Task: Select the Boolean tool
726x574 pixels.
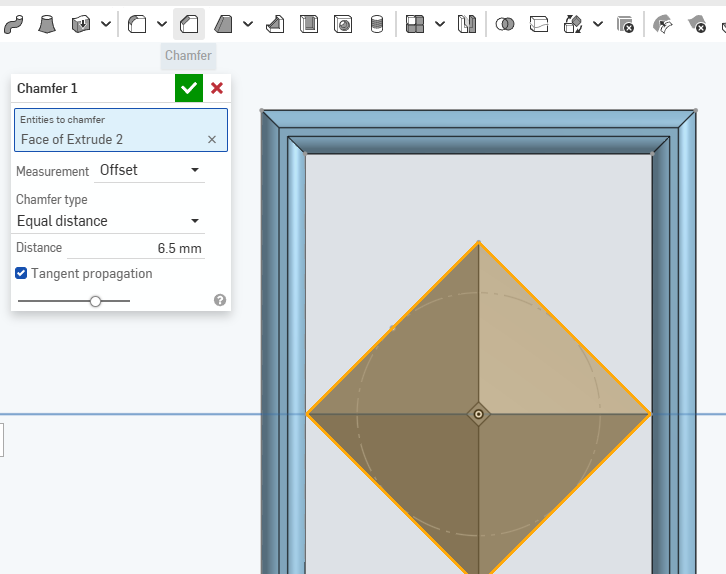Action: pos(505,24)
